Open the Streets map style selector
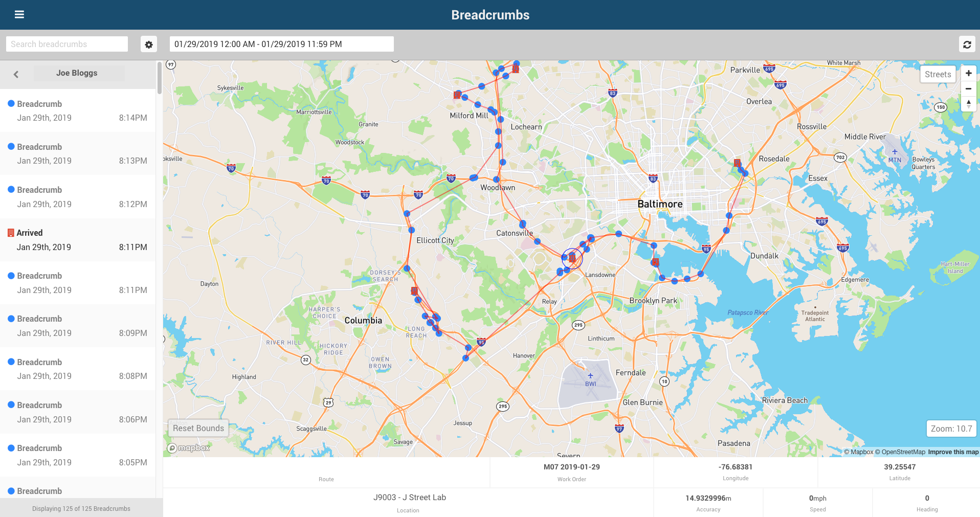Image resolution: width=980 pixels, height=517 pixels. 938,74
